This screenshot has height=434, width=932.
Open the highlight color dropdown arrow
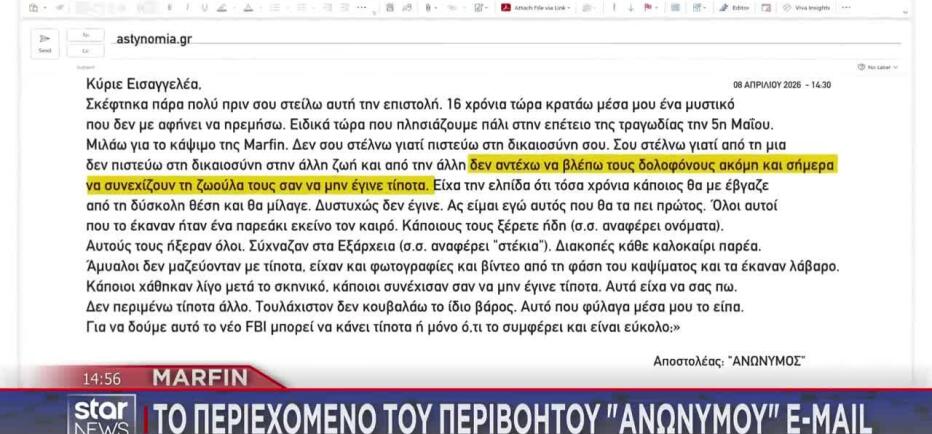tap(234, 8)
